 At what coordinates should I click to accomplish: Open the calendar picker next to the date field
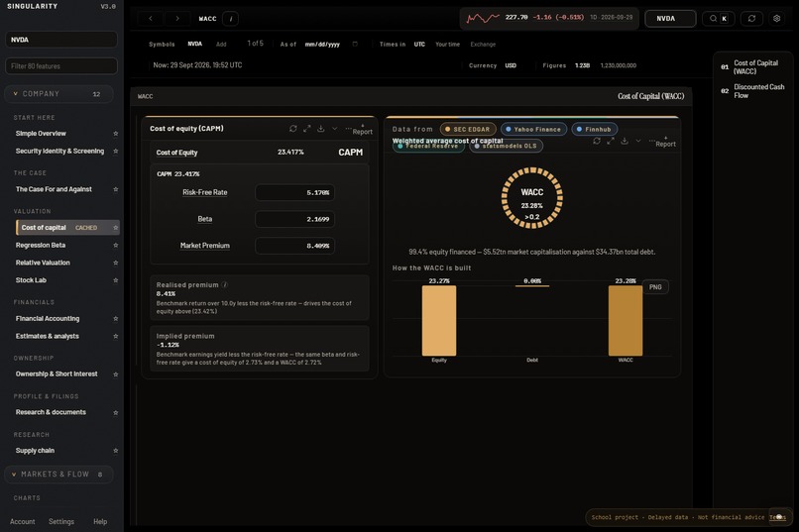(x=355, y=45)
